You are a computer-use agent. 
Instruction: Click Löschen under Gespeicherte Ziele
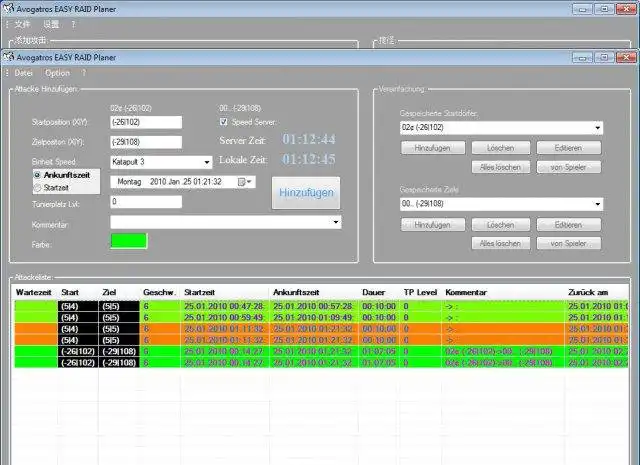501,225
